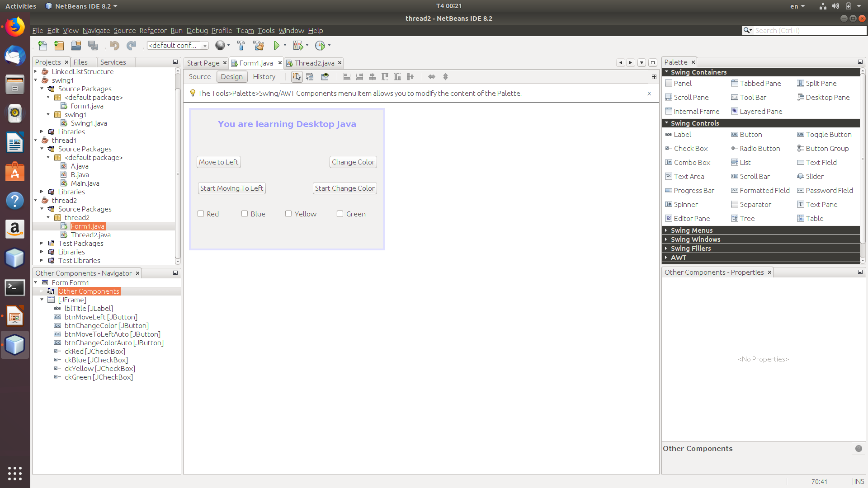
Task: Run the project with the green arrow
Action: pyautogui.click(x=277, y=46)
